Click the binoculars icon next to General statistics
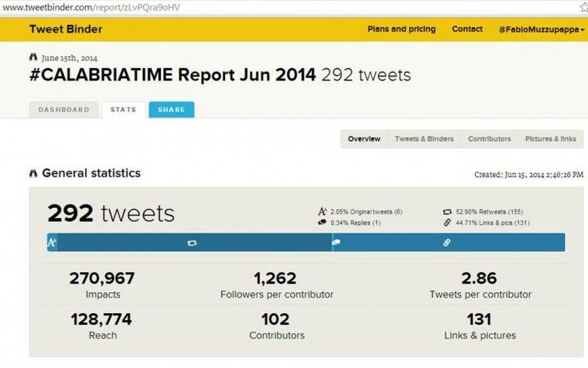This screenshot has height=368, width=588. coord(33,173)
